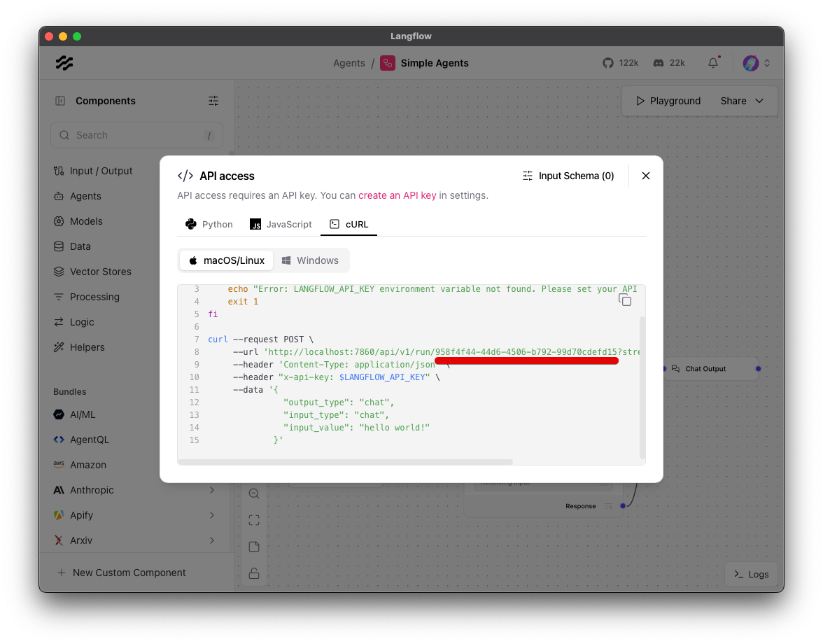The height and width of the screenshot is (644, 823).
Task: Open the Models section
Action: click(87, 221)
